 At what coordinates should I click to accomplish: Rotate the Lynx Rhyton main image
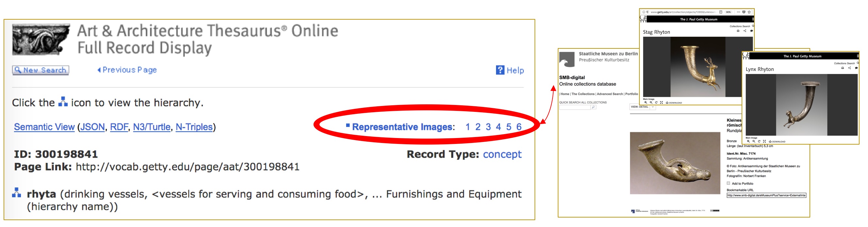(759, 141)
